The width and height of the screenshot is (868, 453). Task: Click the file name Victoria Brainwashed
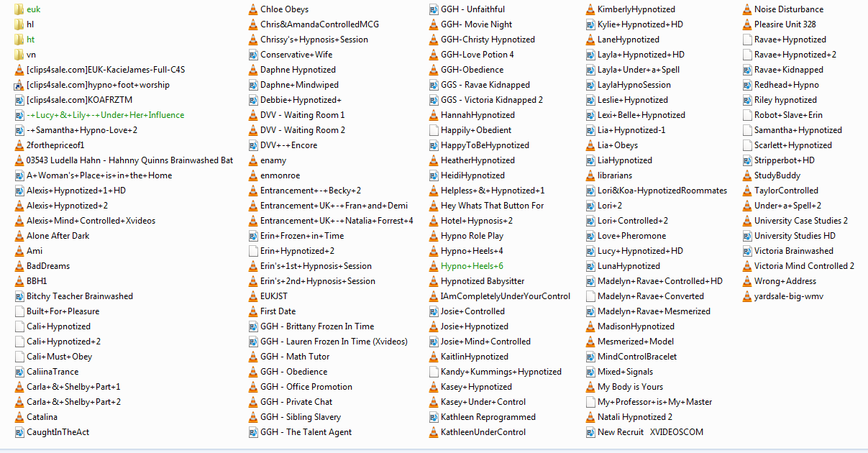coord(794,251)
